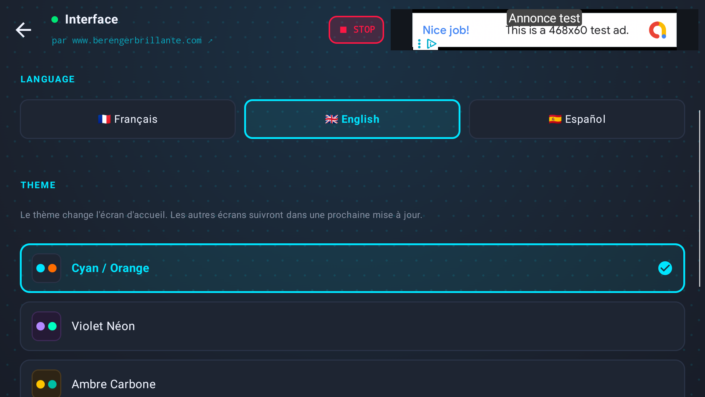Go back with the arrow icon
705x397 pixels.
click(x=23, y=30)
